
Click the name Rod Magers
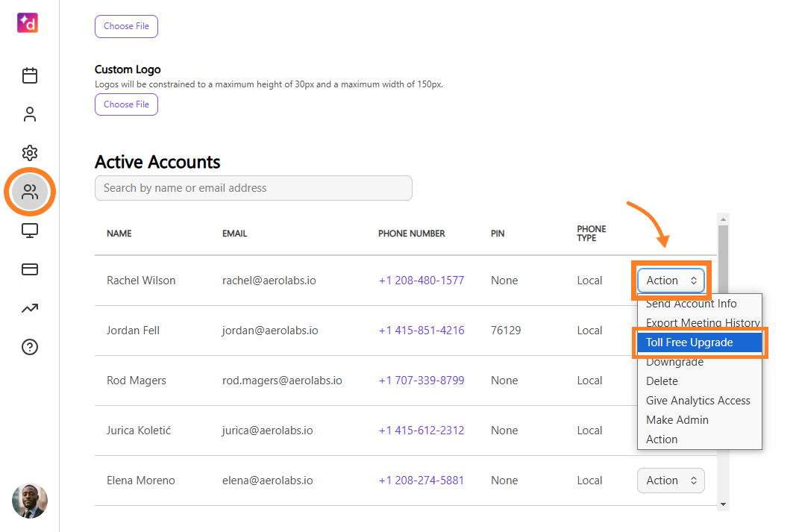point(136,380)
